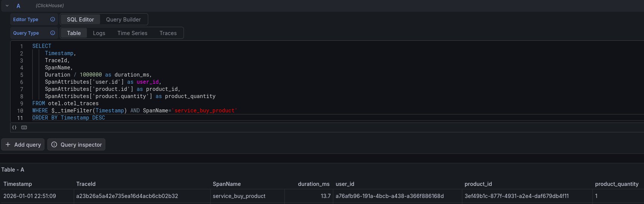Viewport: 644px width, 204px height.
Task: Select the SQL Editor option
Action: point(80,20)
